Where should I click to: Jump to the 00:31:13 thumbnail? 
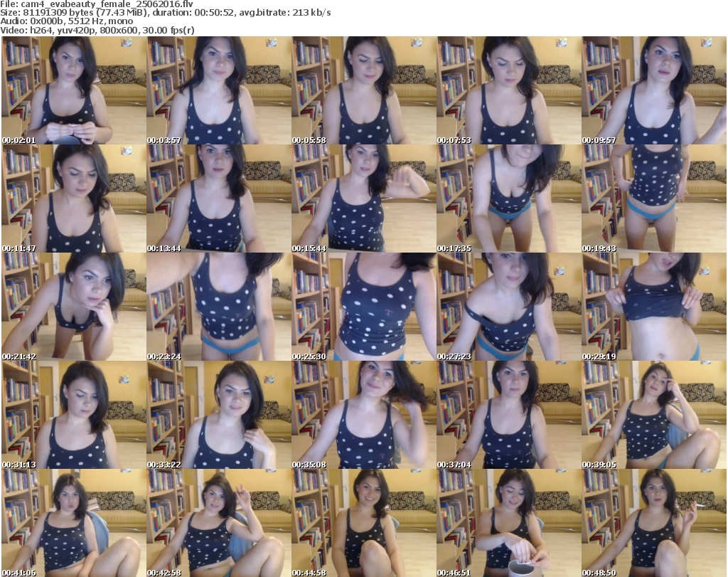(x=74, y=415)
